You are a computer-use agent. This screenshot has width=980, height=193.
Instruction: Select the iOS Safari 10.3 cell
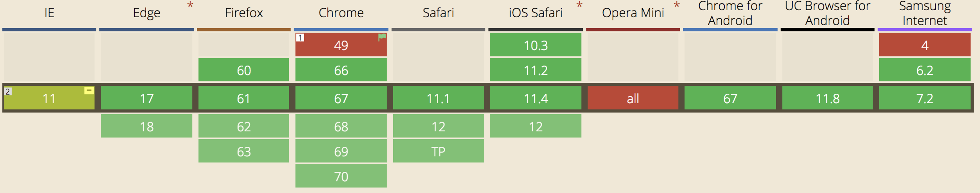point(535,45)
